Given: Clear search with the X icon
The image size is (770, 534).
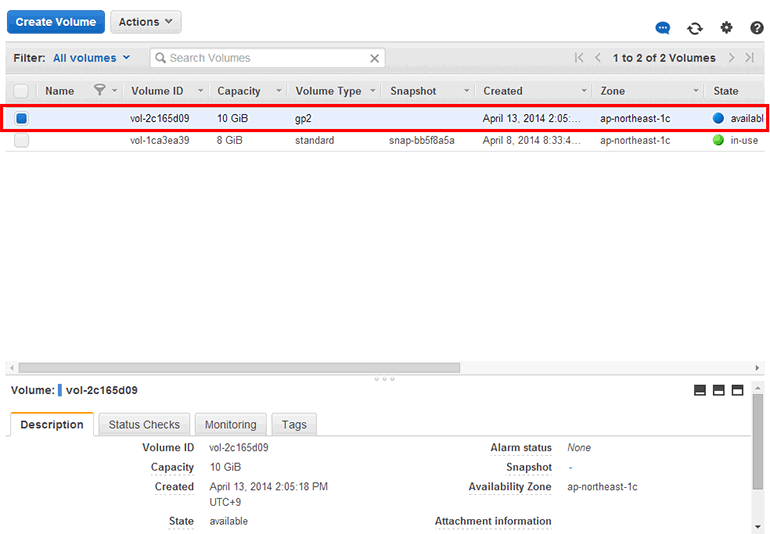Looking at the screenshot, I should (x=375, y=58).
